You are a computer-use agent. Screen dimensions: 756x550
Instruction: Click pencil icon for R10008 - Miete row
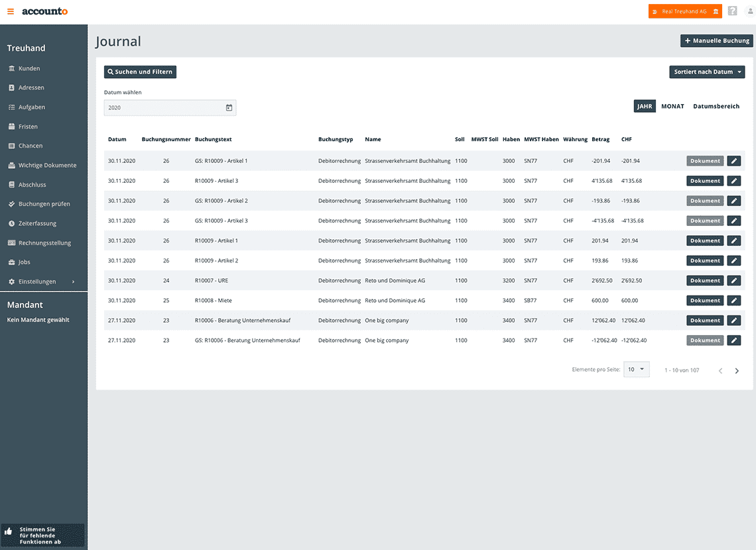click(x=733, y=300)
